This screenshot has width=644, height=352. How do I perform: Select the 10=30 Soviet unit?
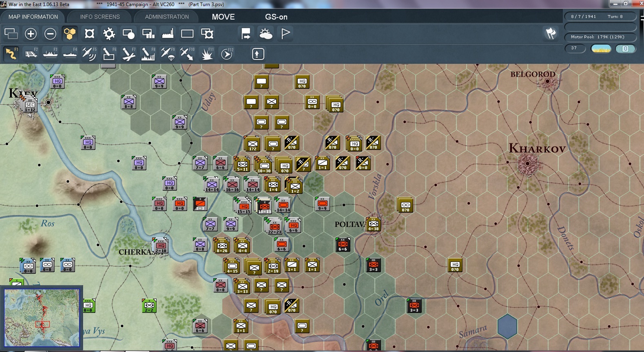point(264,166)
